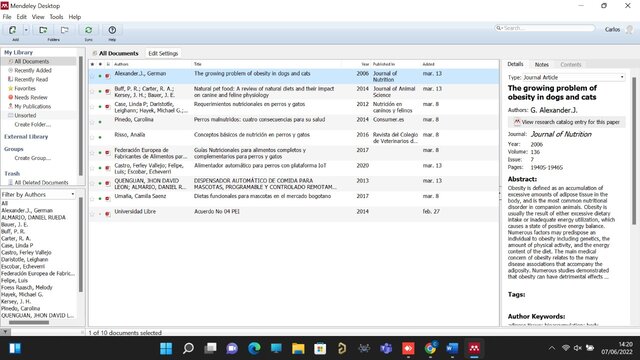This screenshot has height=360, width=640.
Task: Click the Create Folder... link
Action: (x=33, y=124)
